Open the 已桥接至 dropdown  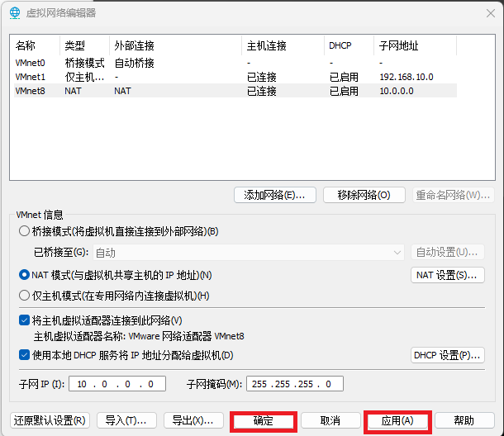[x=249, y=252]
